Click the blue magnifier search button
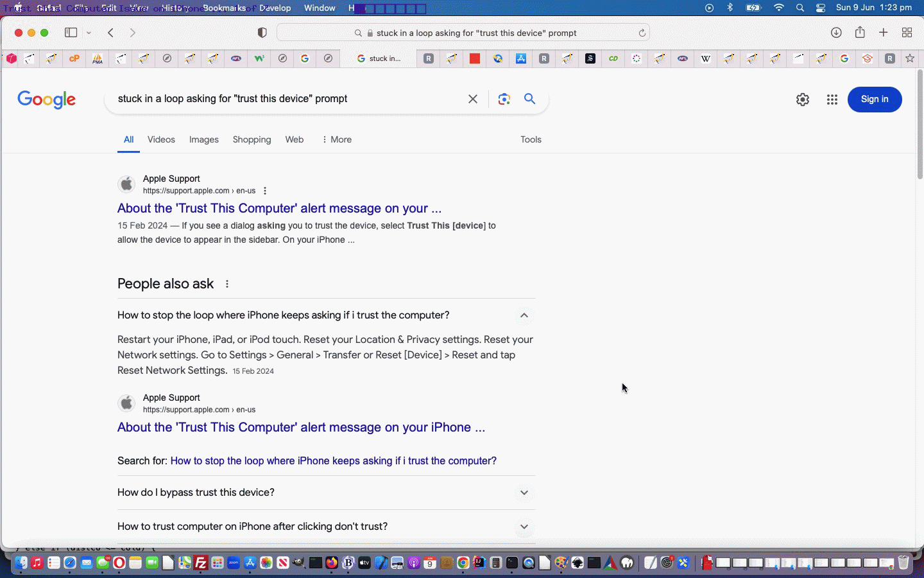This screenshot has width=924, height=578. (529, 98)
